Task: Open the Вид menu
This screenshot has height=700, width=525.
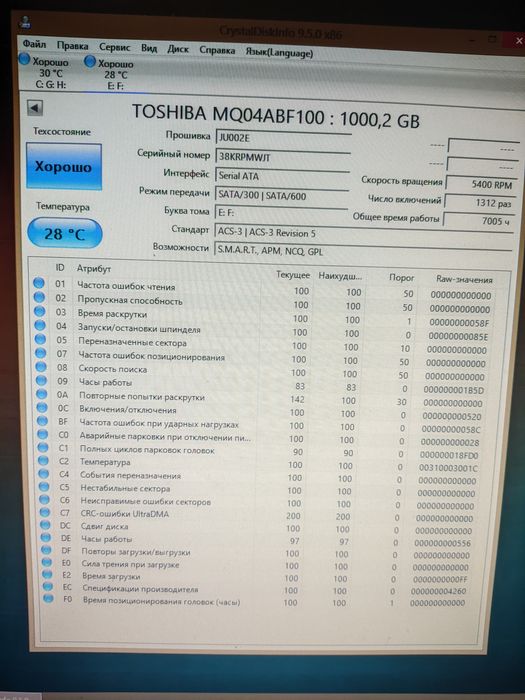Action: coord(149,48)
